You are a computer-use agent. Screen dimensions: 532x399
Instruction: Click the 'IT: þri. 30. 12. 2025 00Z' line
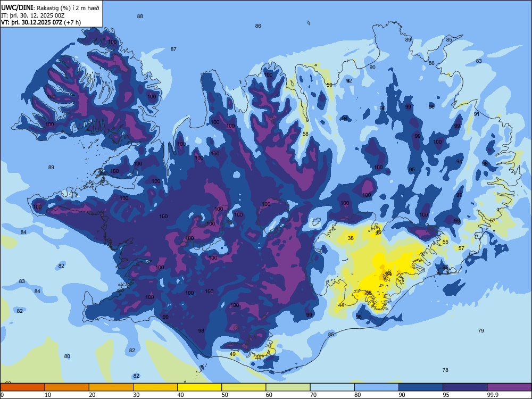33,15
